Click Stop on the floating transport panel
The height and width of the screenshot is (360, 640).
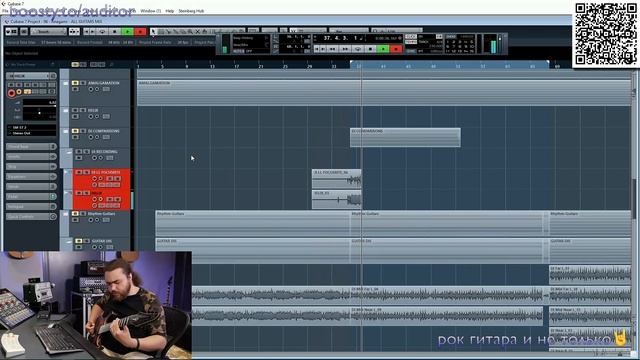370,49
